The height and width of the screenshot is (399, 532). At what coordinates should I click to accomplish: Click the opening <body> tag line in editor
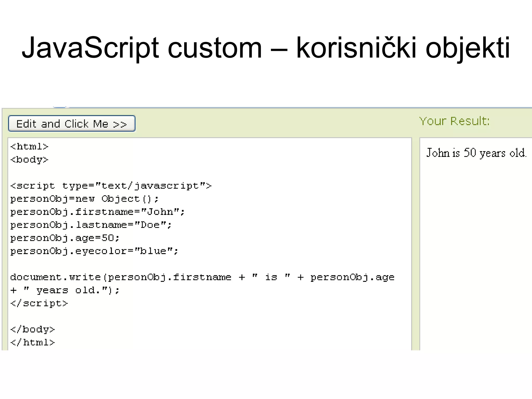coord(29,159)
